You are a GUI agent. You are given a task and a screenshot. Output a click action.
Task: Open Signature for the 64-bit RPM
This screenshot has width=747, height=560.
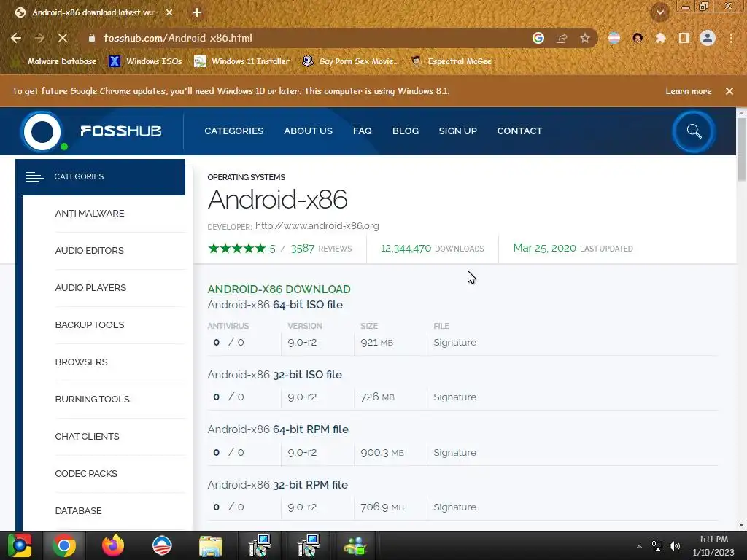(x=454, y=452)
